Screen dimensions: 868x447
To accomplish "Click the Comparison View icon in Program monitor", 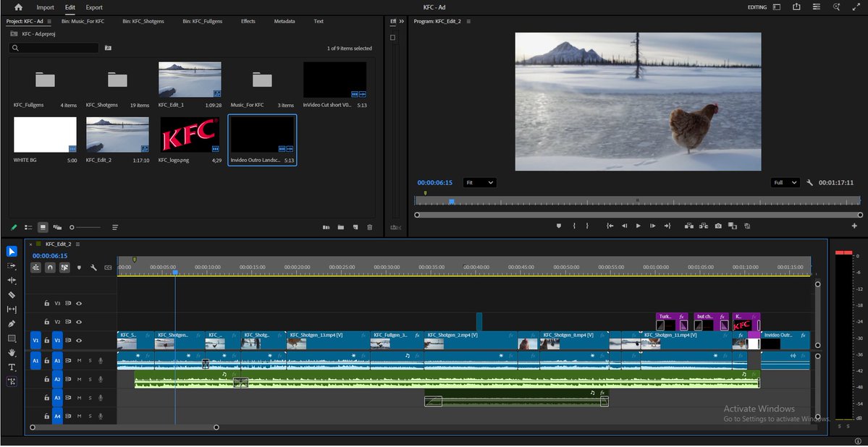I will 733,226.
